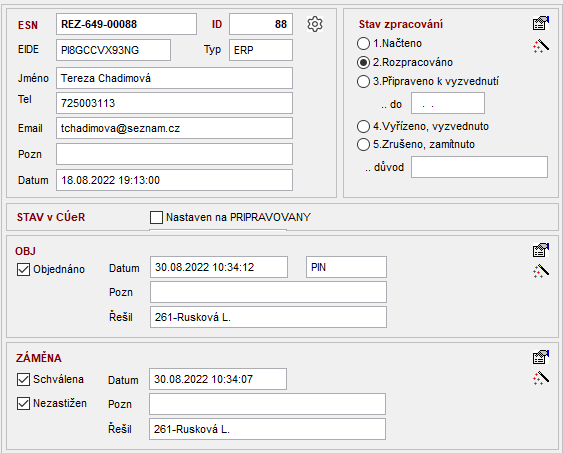Enable Nastaven na PRIPRAVOVANY checkbox
This screenshot has height=453, width=563.
click(156, 218)
